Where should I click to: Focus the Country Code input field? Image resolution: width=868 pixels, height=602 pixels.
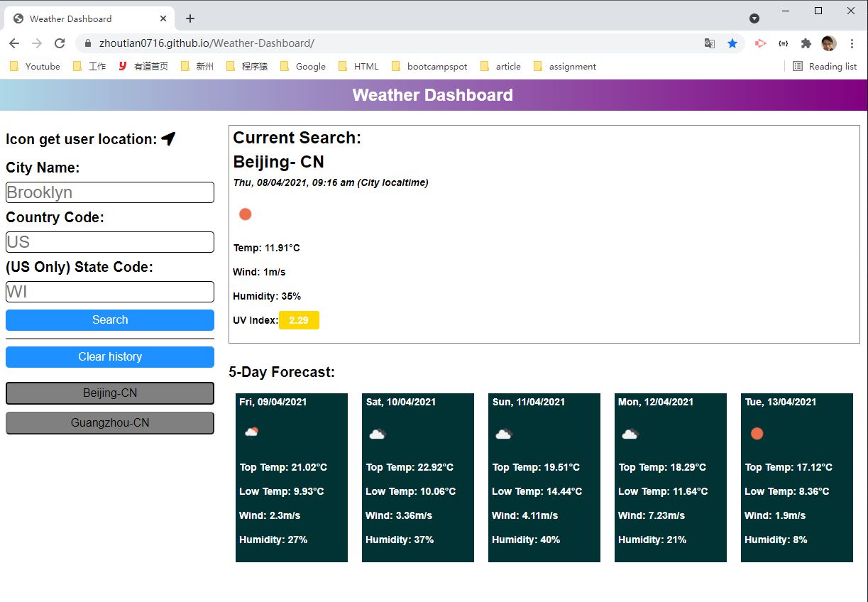(x=110, y=242)
